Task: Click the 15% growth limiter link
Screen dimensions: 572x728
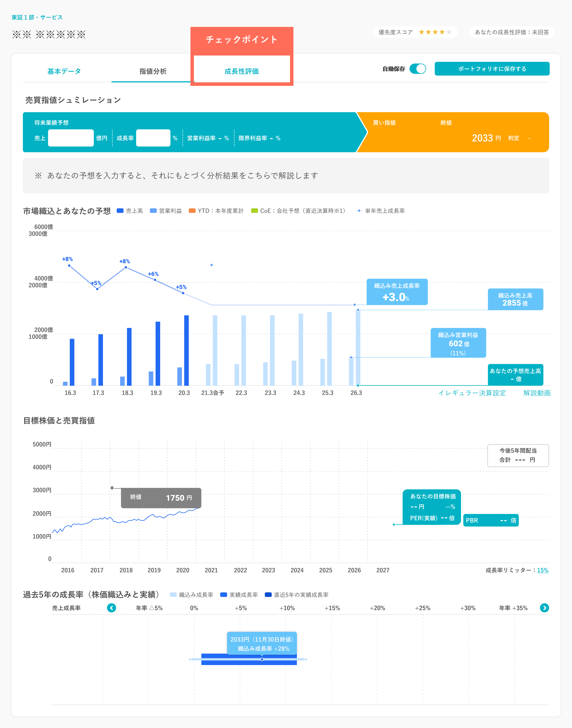Action: click(x=542, y=570)
